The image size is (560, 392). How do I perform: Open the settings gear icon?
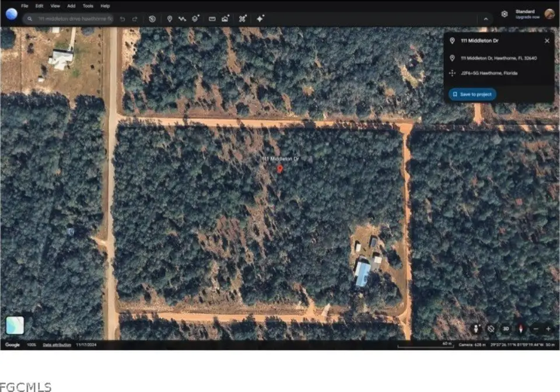[505, 14]
